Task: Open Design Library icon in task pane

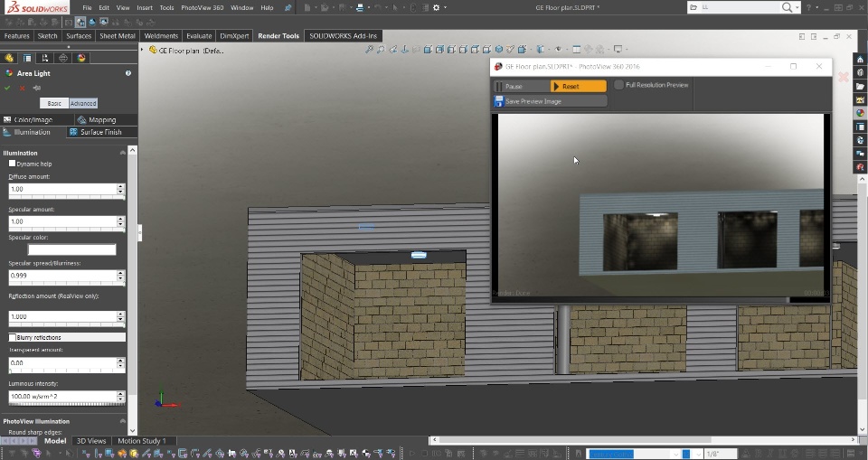Action: coord(860,72)
